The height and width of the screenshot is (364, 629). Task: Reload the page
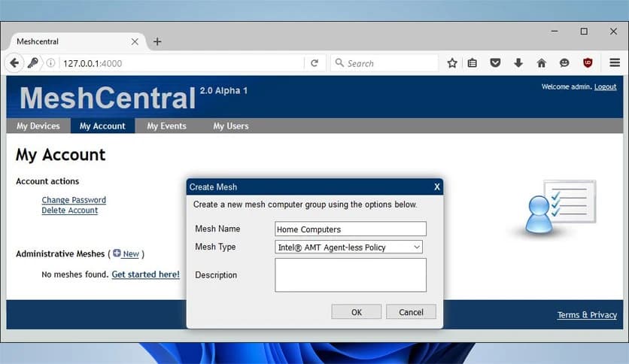tap(314, 63)
